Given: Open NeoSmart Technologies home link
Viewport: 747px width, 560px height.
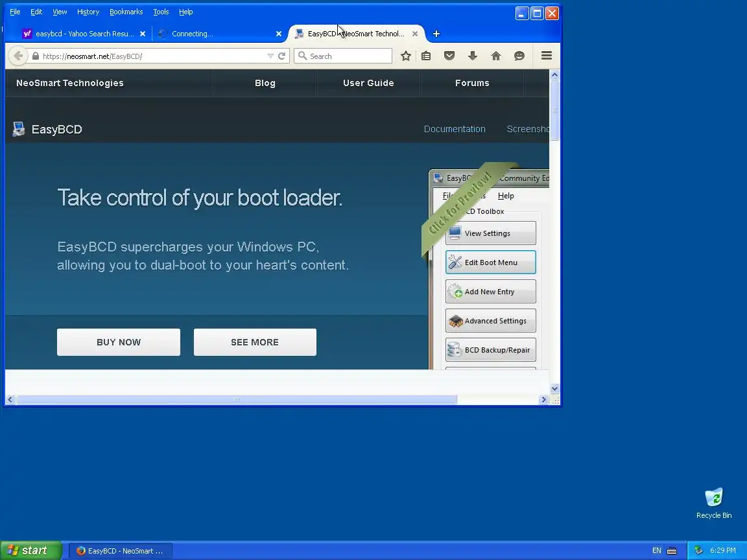Looking at the screenshot, I should point(70,83).
